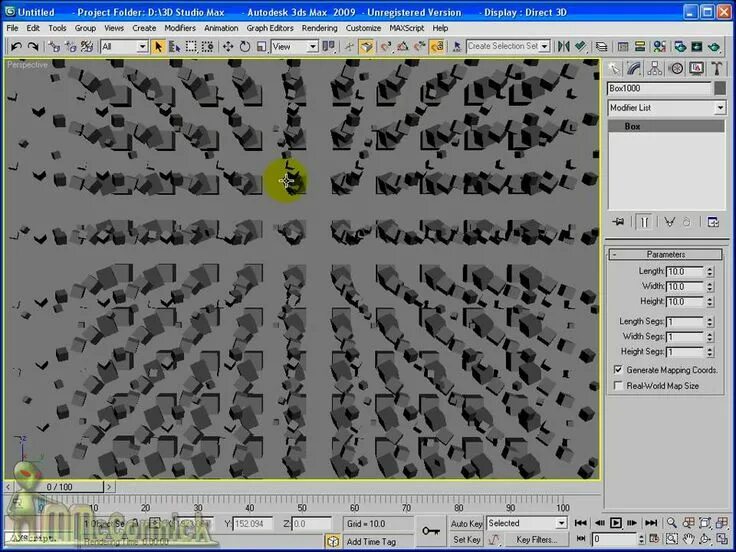Click the Box1000 object color swatch
This screenshot has height=552, width=736.
point(720,88)
